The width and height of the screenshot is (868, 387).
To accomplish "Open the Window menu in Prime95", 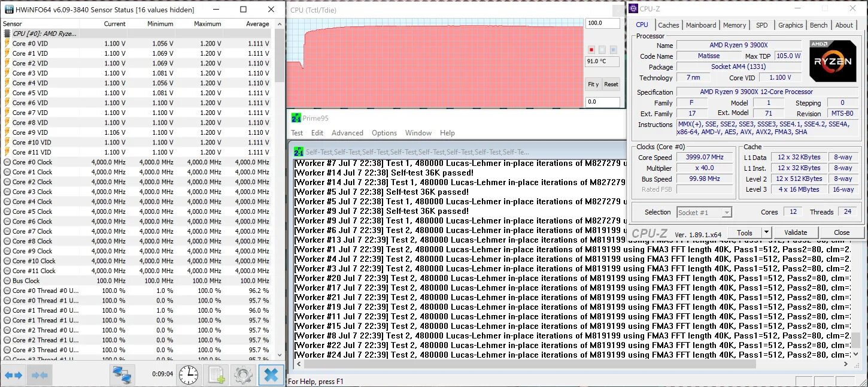I will [x=418, y=133].
